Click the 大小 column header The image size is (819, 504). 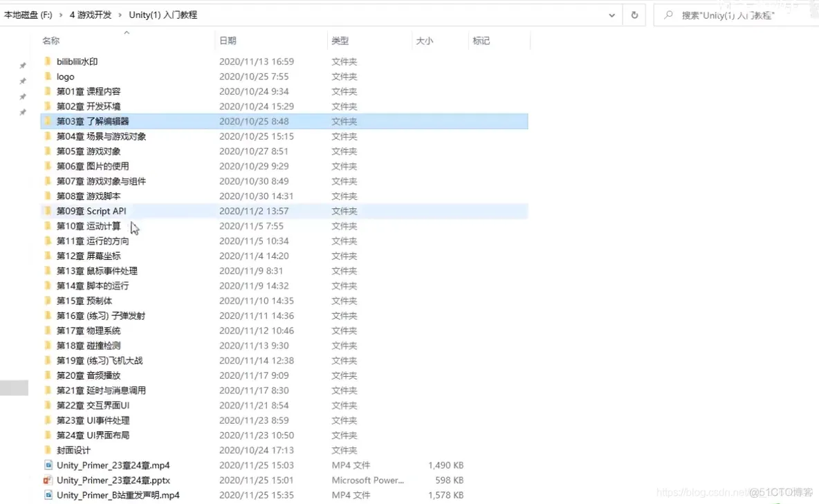click(424, 41)
